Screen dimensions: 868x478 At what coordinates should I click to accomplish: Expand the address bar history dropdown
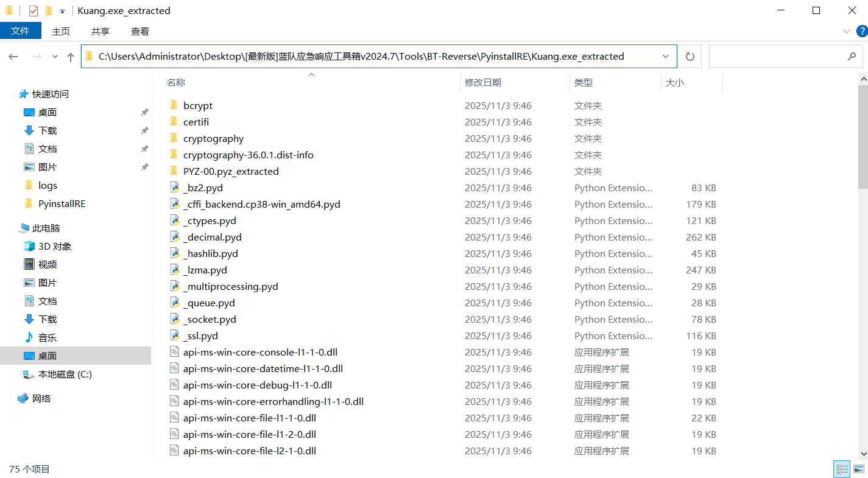(x=666, y=56)
